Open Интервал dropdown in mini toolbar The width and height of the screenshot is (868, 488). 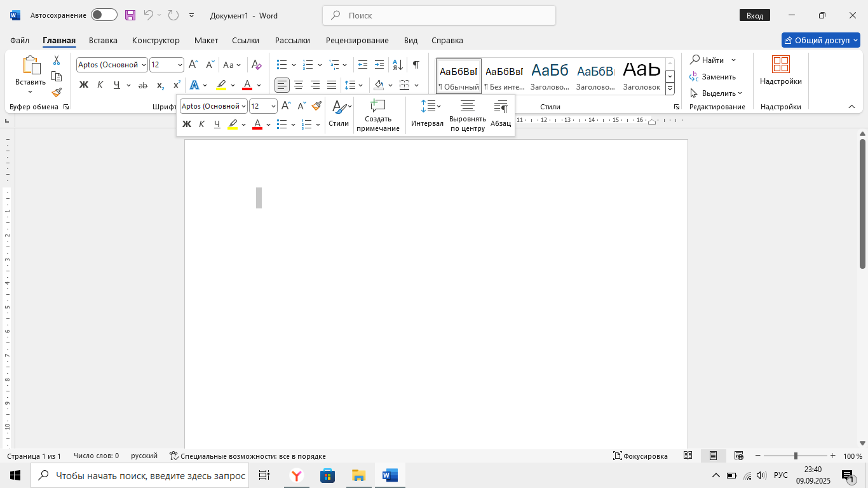coord(428,114)
